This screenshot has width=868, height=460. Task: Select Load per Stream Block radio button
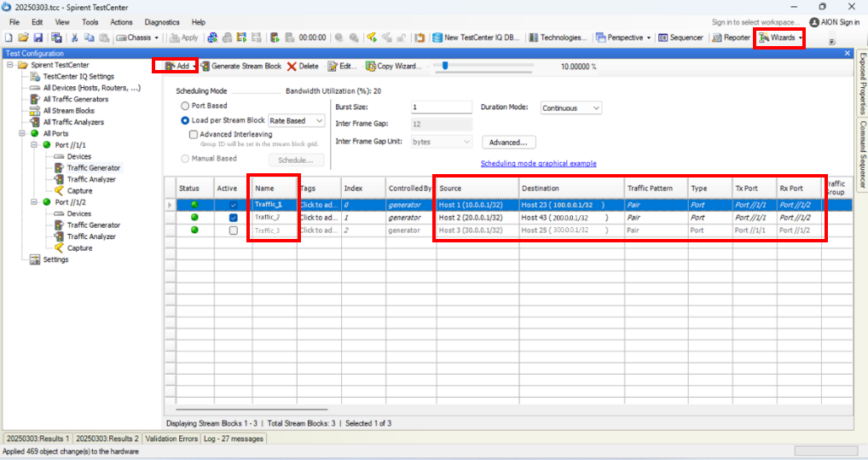click(x=185, y=120)
